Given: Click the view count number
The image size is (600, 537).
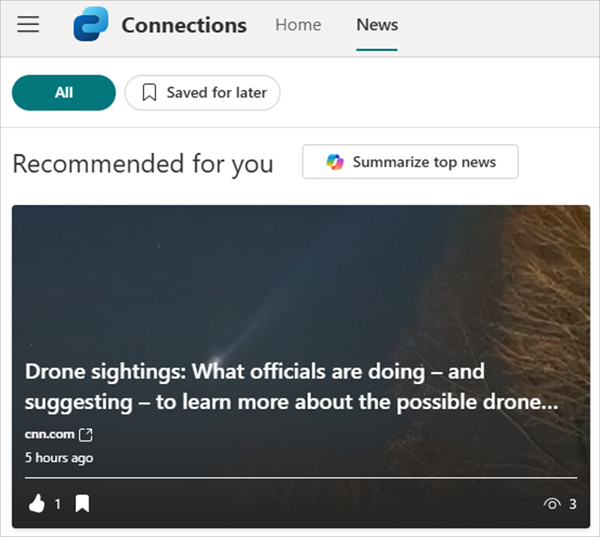Looking at the screenshot, I should (x=573, y=504).
